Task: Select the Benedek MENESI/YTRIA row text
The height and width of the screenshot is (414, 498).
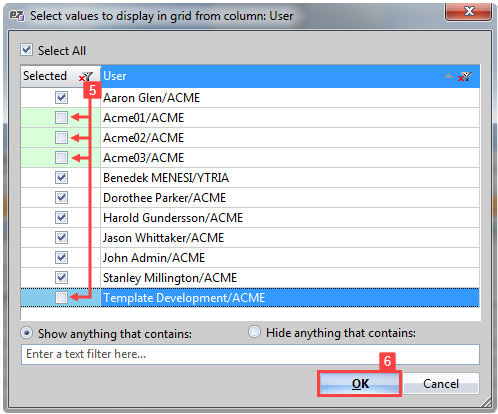Action: (x=166, y=178)
